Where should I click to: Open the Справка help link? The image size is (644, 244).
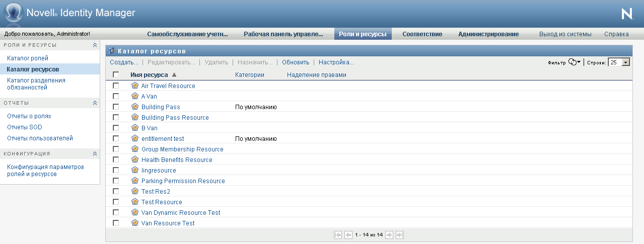pos(616,34)
